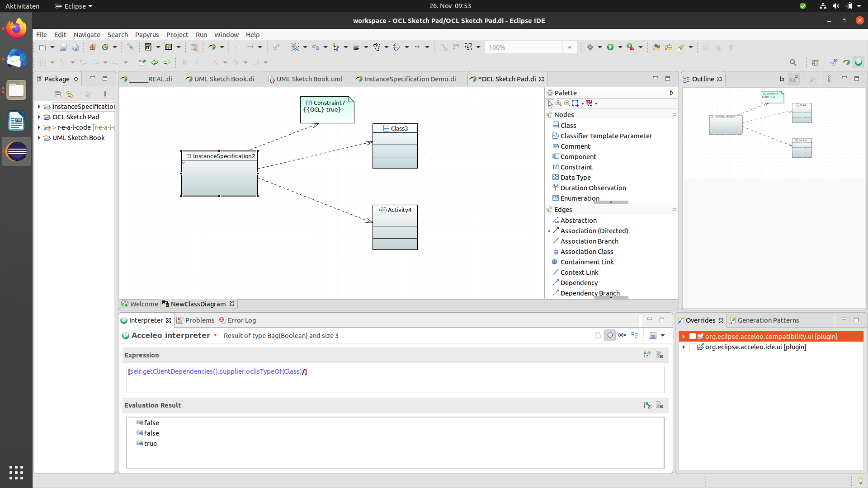868x488 pixels.
Task: Open the Welcome diagram tab
Action: coord(140,304)
